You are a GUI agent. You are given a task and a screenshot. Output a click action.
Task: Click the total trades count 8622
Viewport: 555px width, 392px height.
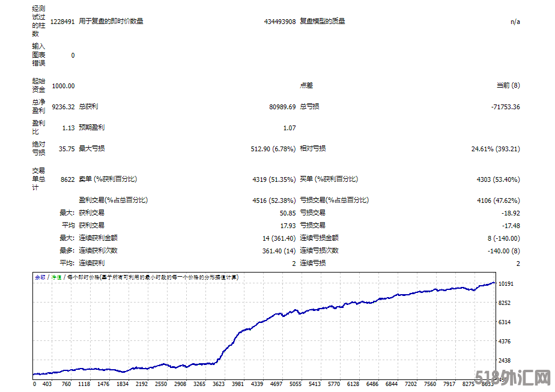pos(66,179)
